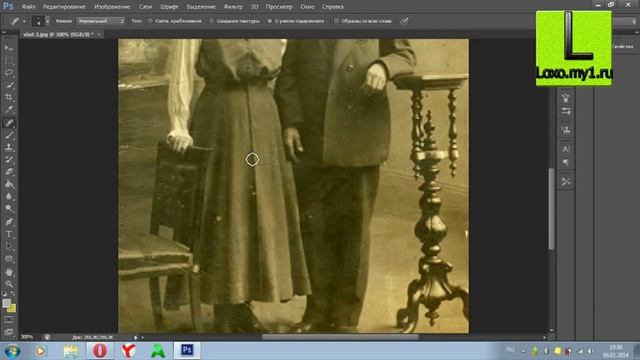The width and height of the screenshot is (640, 360).
Task: Open the Character panel icon
Action: (x=566, y=149)
